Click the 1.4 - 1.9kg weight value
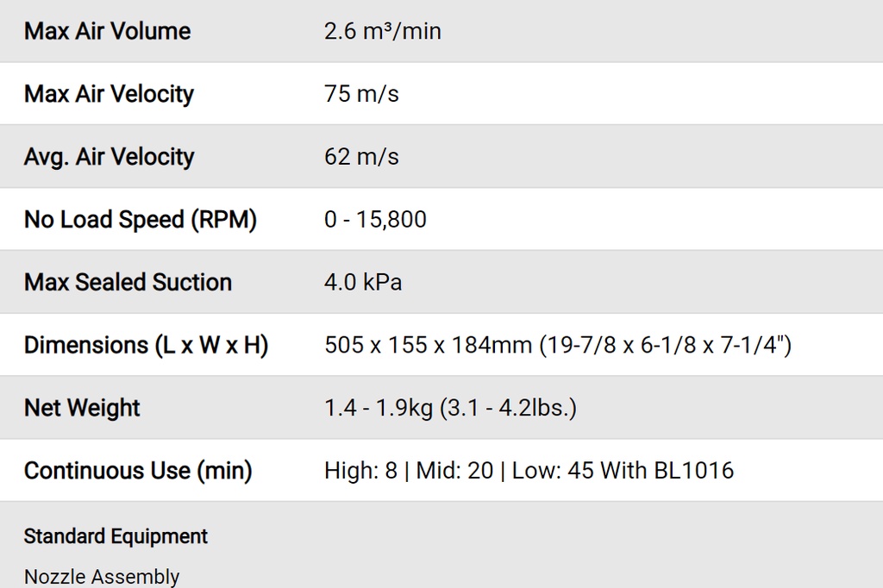 click(378, 408)
